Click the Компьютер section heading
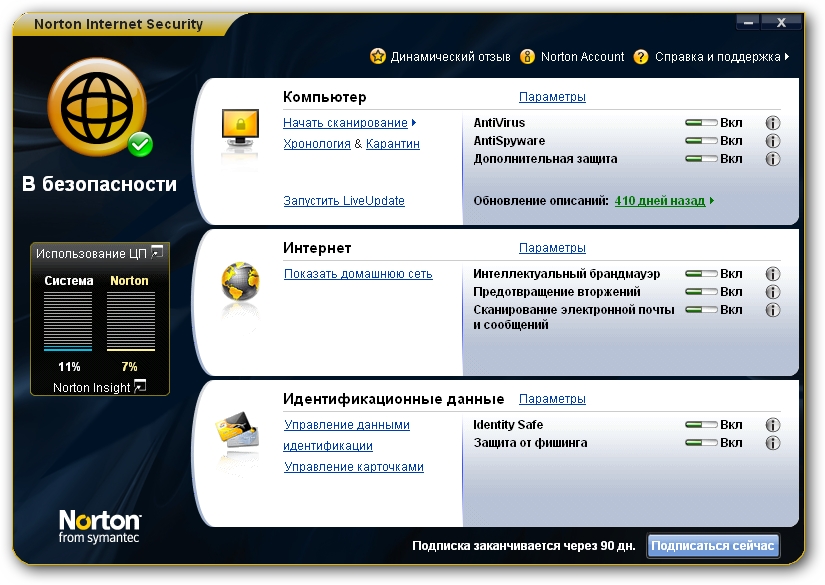This screenshot has height=585, width=825. click(325, 97)
